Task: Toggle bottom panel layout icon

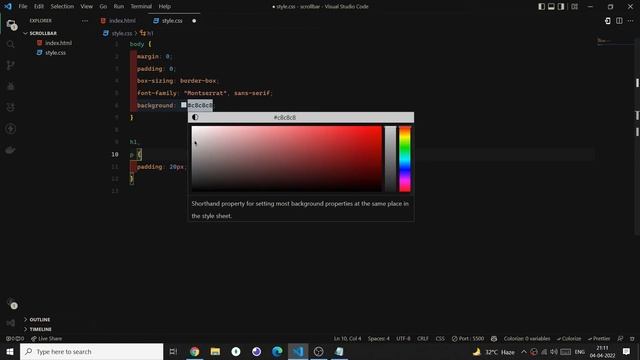Action: click(x=551, y=7)
